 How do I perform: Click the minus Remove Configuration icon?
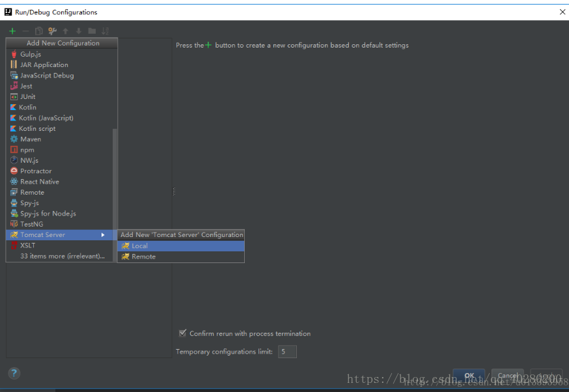tap(25, 31)
